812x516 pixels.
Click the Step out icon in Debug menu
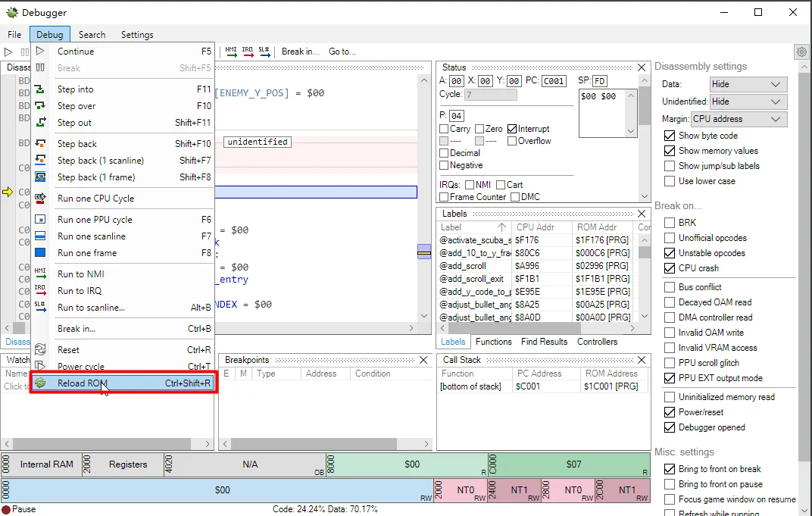pyautogui.click(x=40, y=122)
